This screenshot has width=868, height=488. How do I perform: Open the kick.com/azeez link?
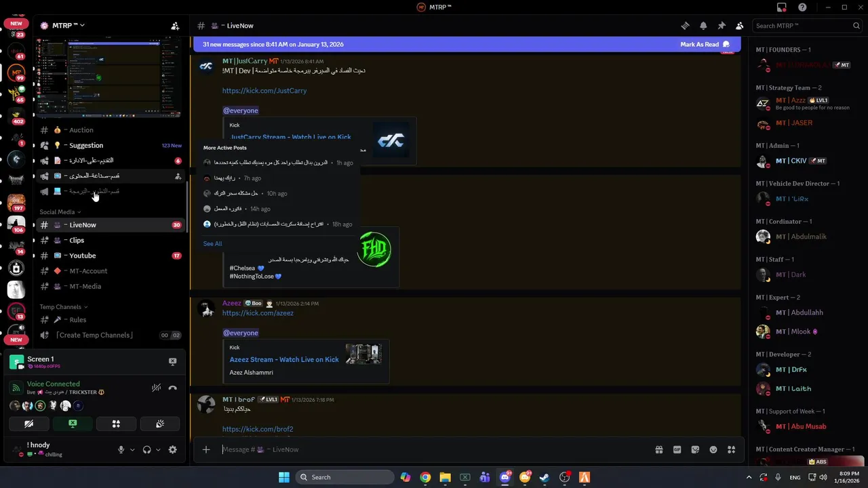pos(258,313)
